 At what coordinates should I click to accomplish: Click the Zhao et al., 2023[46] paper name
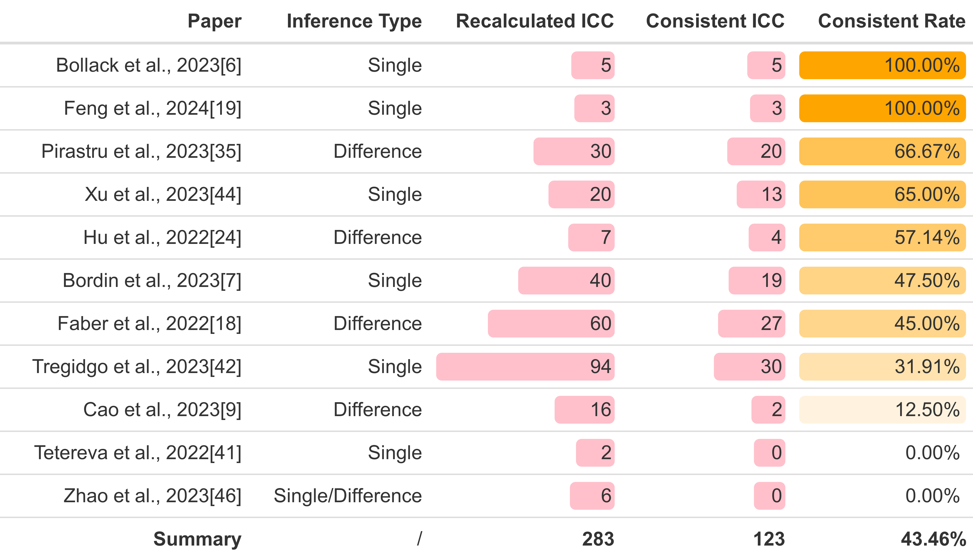pos(152,496)
